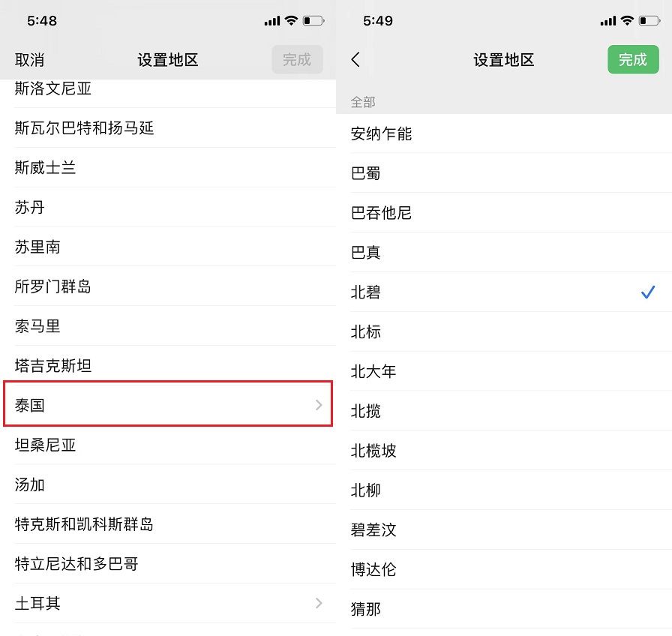
Task: Tap the back arrow on right screen
Action: click(x=355, y=60)
